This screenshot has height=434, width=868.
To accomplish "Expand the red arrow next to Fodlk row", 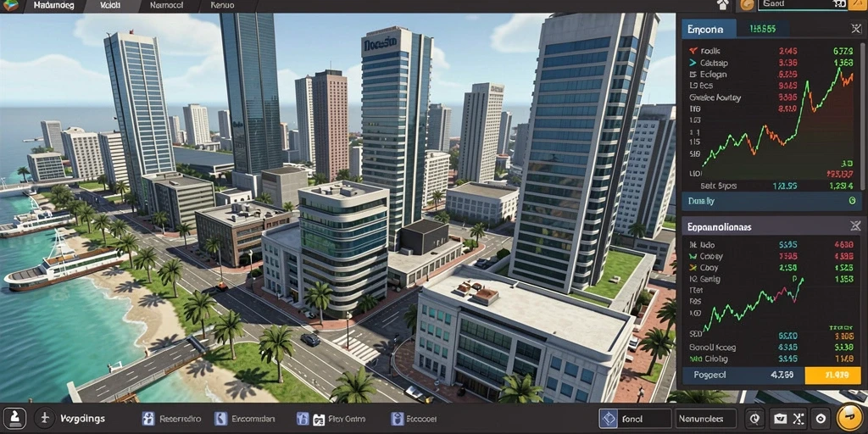I will 693,51.
